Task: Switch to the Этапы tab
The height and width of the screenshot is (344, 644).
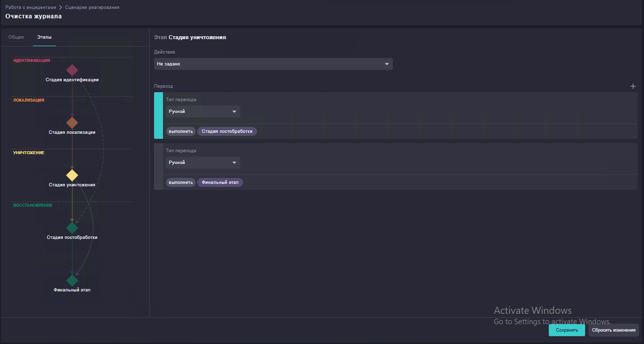Action: (44, 37)
